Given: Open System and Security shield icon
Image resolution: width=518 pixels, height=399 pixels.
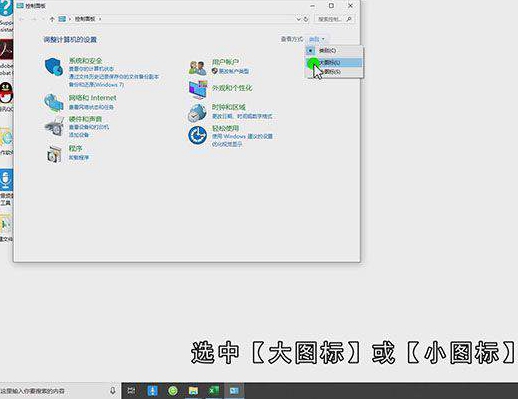Looking at the screenshot, I should pyautogui.click(x=54, y=66).
